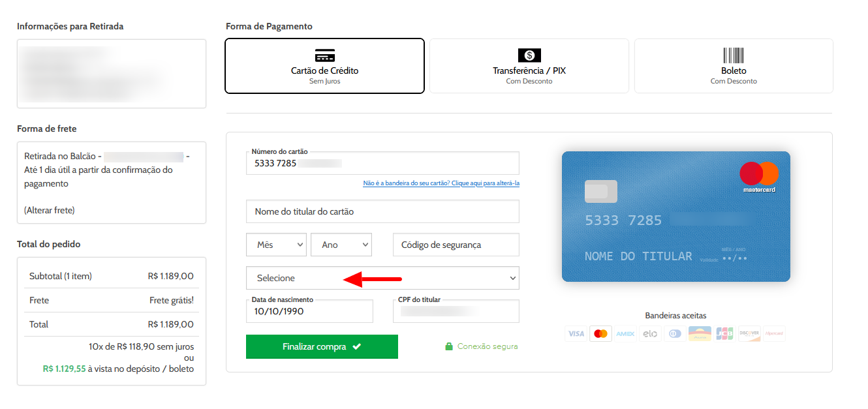
Task: Click the Bandeiras aceitas label
Action: tap(675, 315)
